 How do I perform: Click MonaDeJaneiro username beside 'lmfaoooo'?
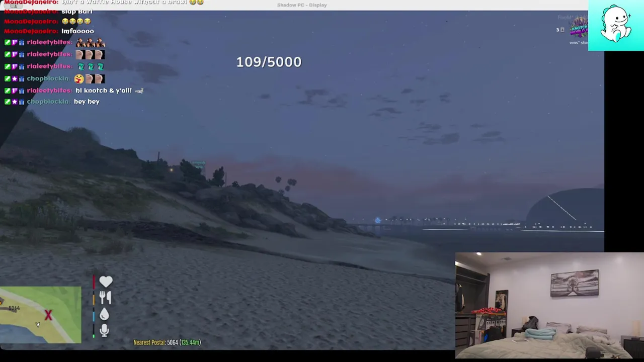click(31, 31)
